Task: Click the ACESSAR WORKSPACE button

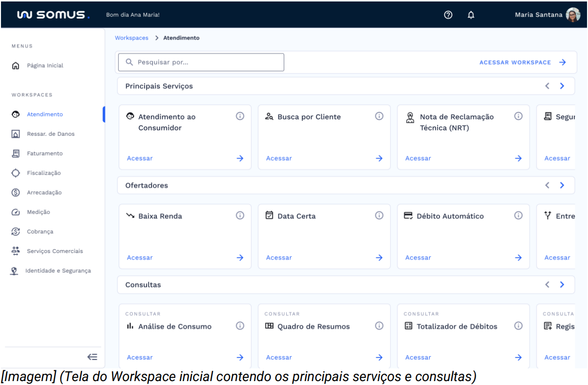Action: coord(522,62)
